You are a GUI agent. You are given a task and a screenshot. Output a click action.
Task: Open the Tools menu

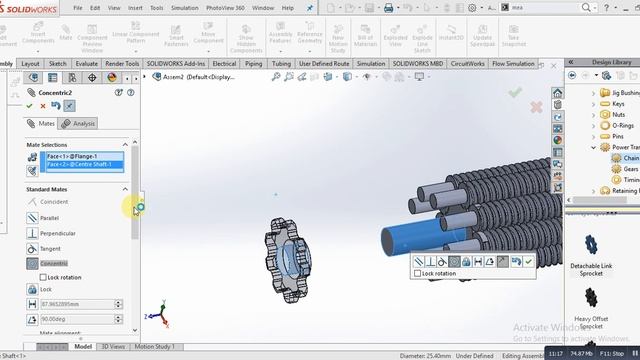click(156, 8)
